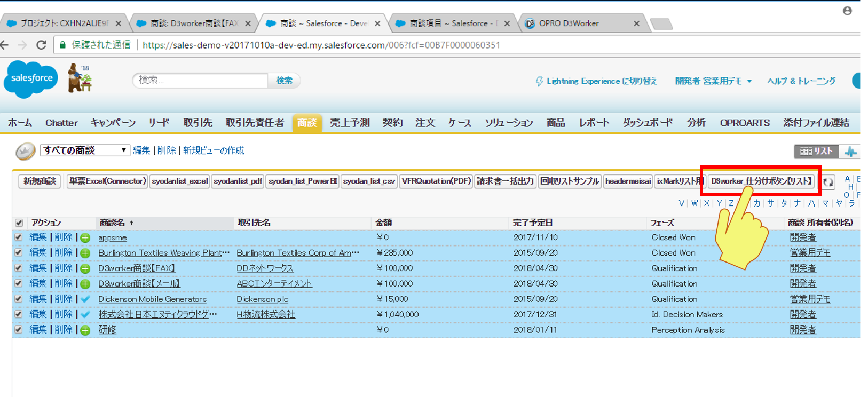Switch to the 商談: D3worker商談【FAX browser tab

tap(194, 23)
